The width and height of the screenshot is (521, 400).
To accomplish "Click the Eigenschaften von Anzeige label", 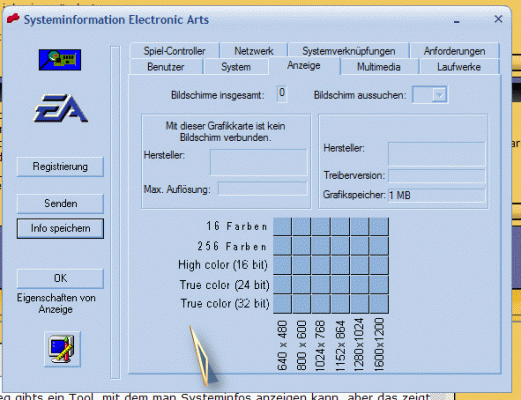I will [56, 303].
